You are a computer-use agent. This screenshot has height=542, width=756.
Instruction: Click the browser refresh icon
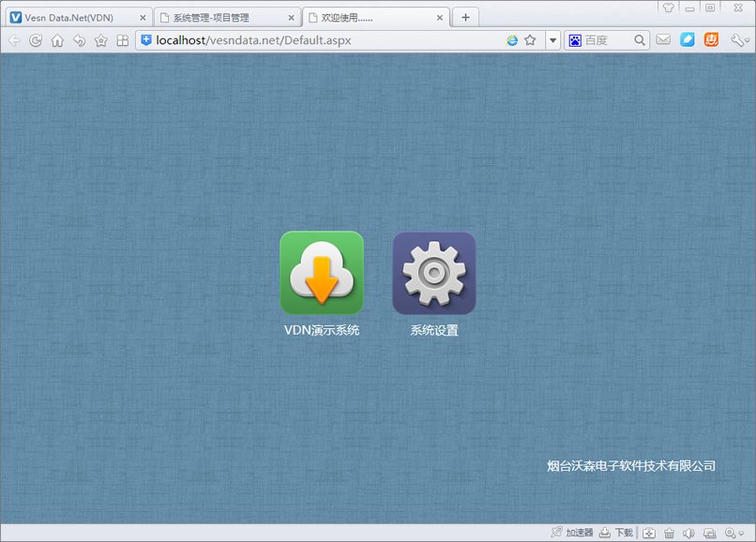[x=36, y=40]
